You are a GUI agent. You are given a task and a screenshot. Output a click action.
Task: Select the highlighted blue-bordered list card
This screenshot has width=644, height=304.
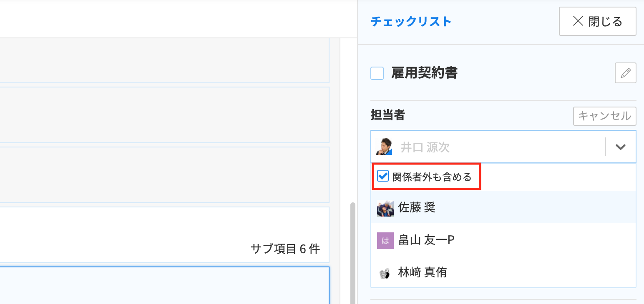pos(164,285)
